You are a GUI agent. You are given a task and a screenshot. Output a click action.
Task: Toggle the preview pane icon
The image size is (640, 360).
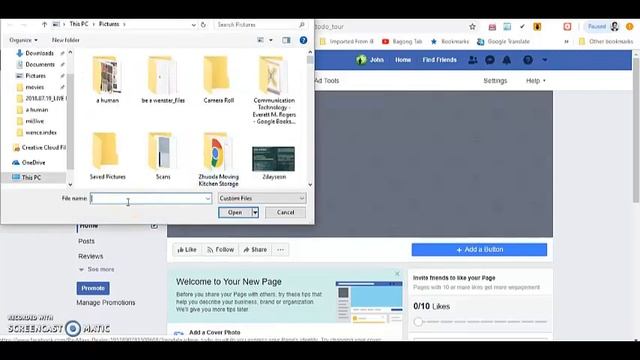[x=287, y=40]
